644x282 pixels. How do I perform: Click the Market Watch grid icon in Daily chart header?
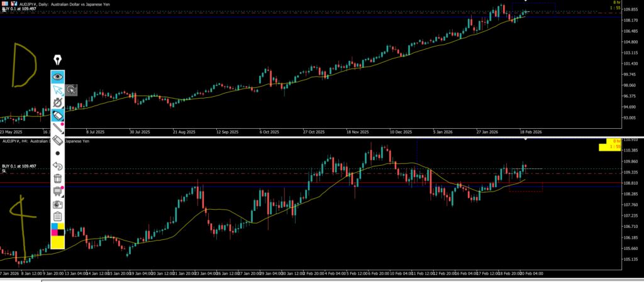coord(4,3)
